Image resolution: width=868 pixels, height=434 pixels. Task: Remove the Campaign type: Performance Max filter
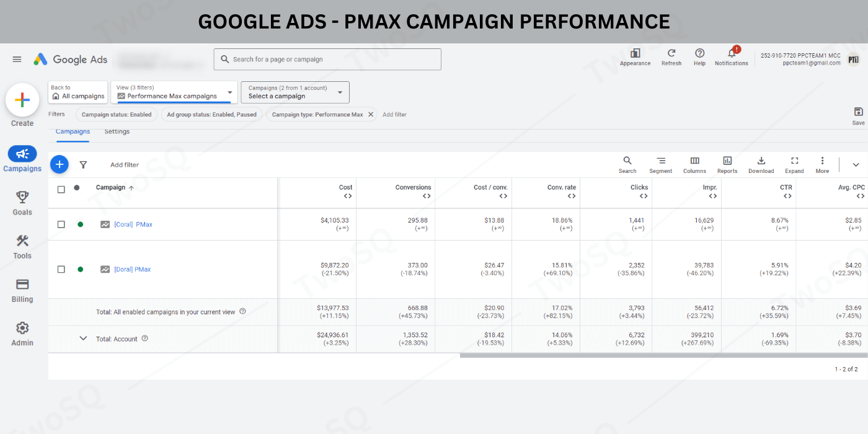(371, 114)
